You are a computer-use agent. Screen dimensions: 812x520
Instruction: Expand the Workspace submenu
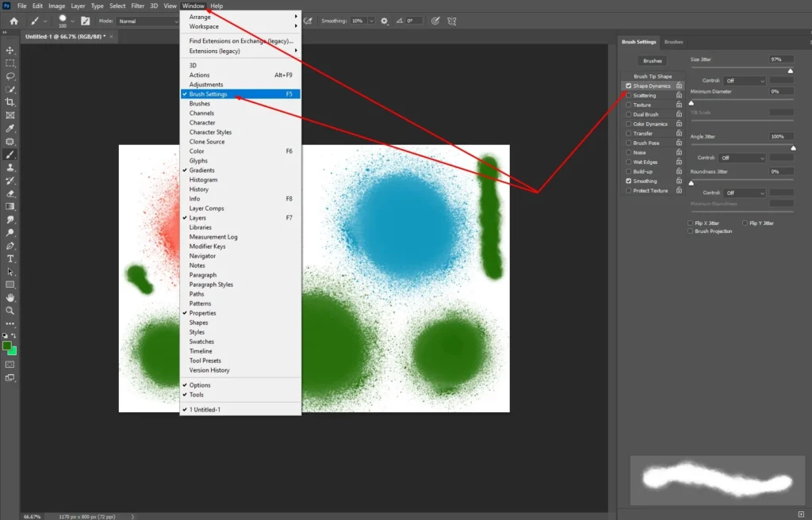click(240, 26)
